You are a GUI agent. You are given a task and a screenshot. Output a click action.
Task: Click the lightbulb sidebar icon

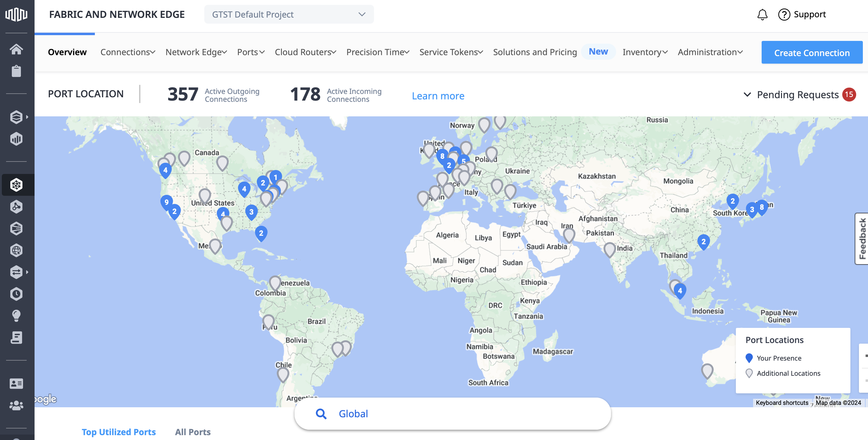pos(16,316)
